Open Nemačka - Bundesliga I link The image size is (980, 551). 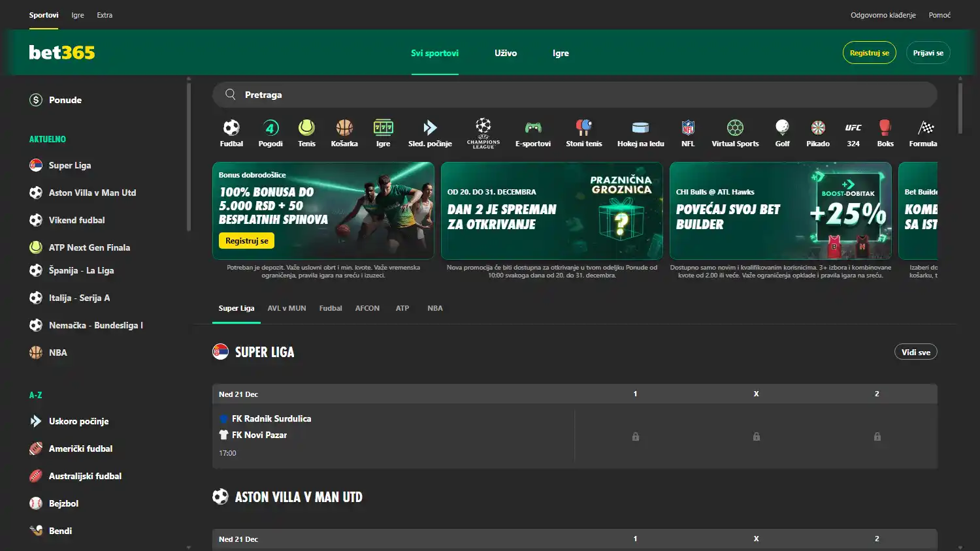(95, 325)
